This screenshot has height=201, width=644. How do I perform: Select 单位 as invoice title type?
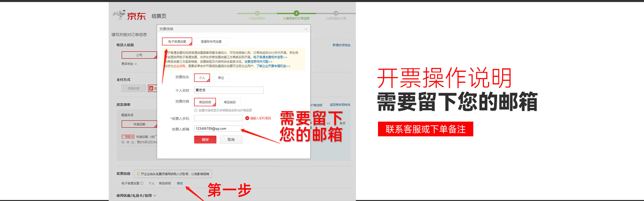click(x=221, y=78)
